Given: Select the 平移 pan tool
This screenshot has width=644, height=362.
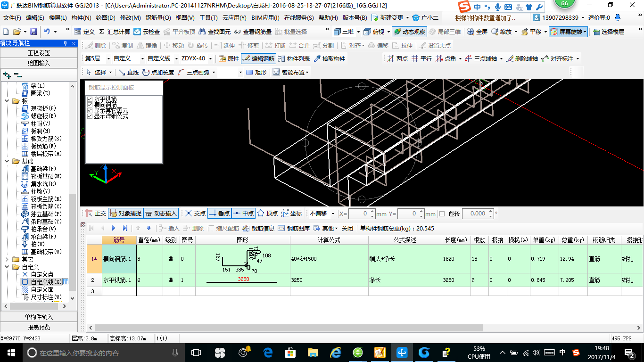Looking at the screenshot, I should tap(531, 32).
